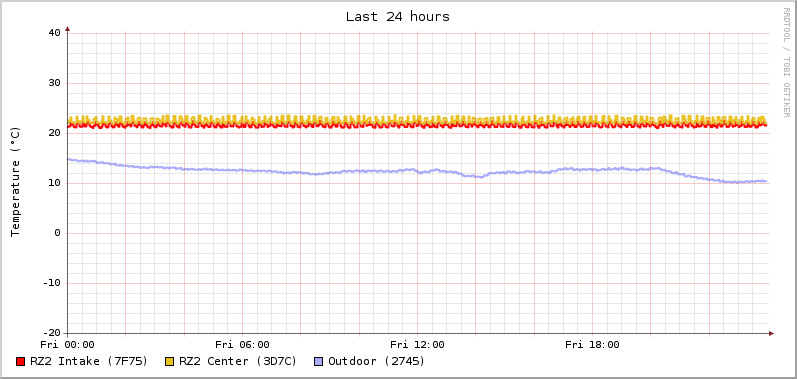Screen dimensions: 797x379
Task: Click the 'Outdoor (2745)' legend label
Action: [377, 361]
